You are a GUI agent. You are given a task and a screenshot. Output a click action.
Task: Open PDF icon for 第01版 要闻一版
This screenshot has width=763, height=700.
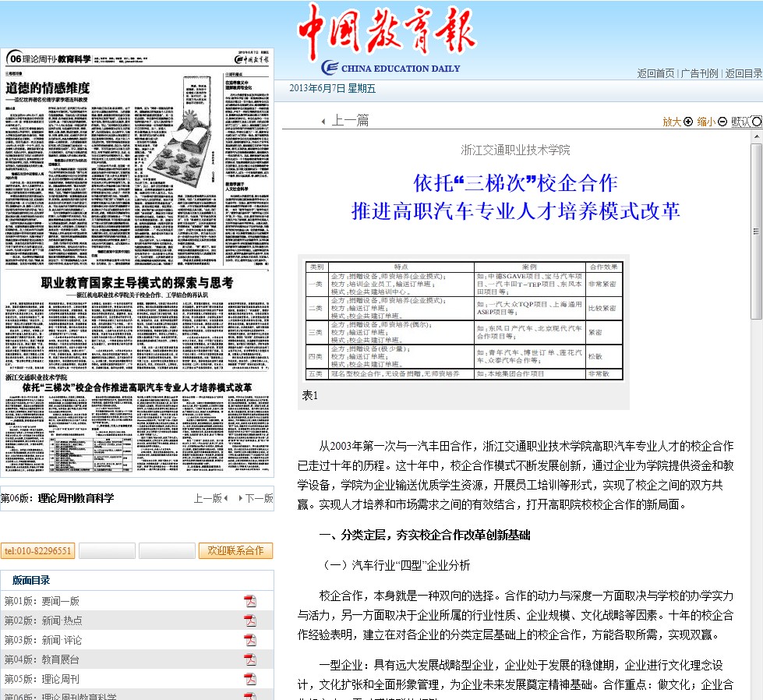click(x=250, y=601)
